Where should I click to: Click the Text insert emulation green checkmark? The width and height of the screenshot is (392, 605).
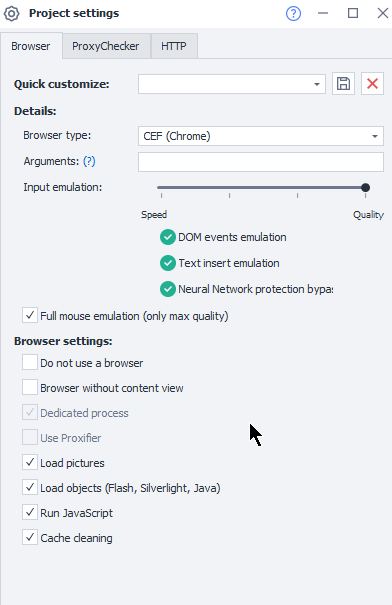click(x=168, y=263)
